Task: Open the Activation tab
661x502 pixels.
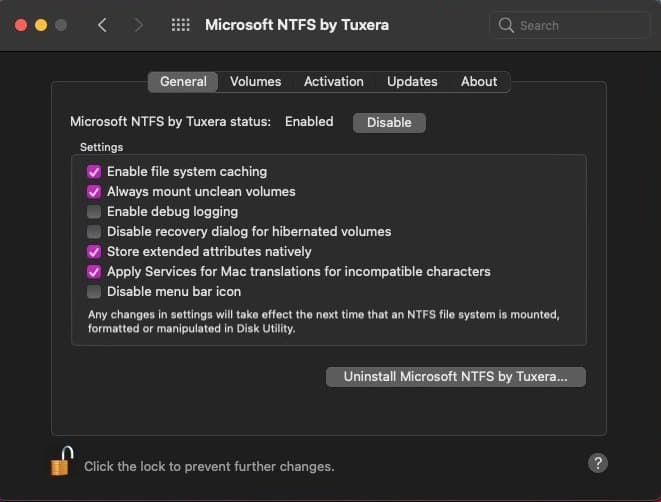Action: point(333,82)
